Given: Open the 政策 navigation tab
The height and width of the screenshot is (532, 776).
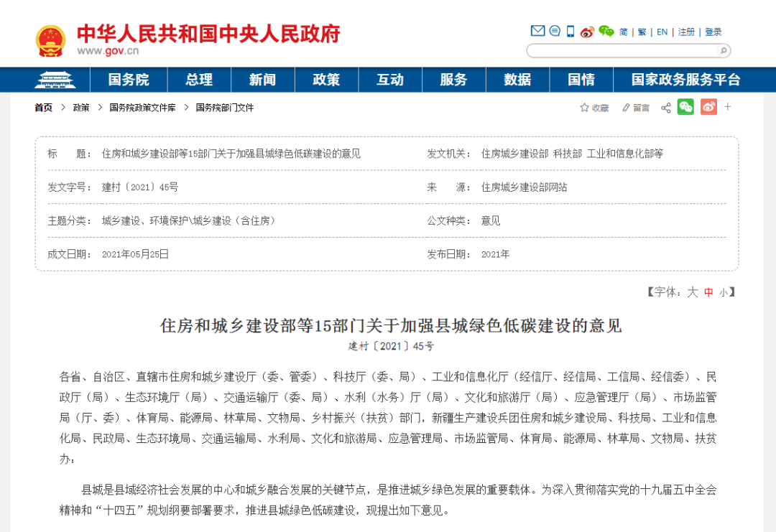Looking at the screenshot, I should pos(326,80).
